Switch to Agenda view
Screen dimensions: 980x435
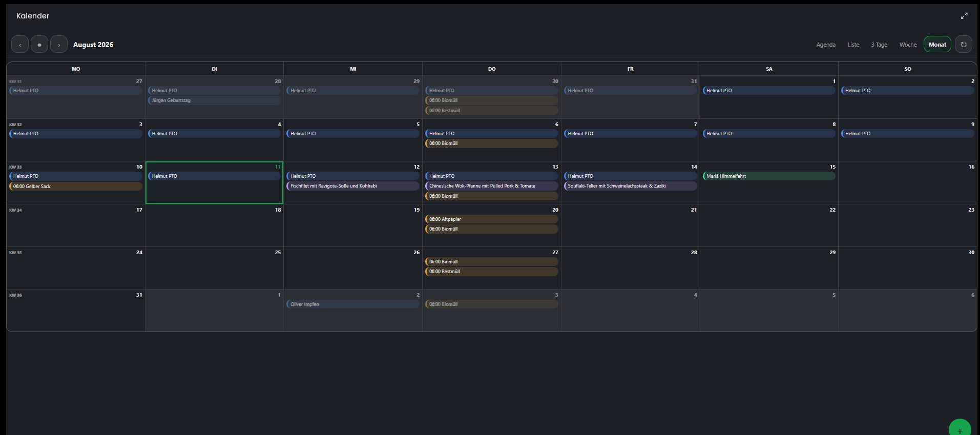pyautogui.click(x=826, y=45)
